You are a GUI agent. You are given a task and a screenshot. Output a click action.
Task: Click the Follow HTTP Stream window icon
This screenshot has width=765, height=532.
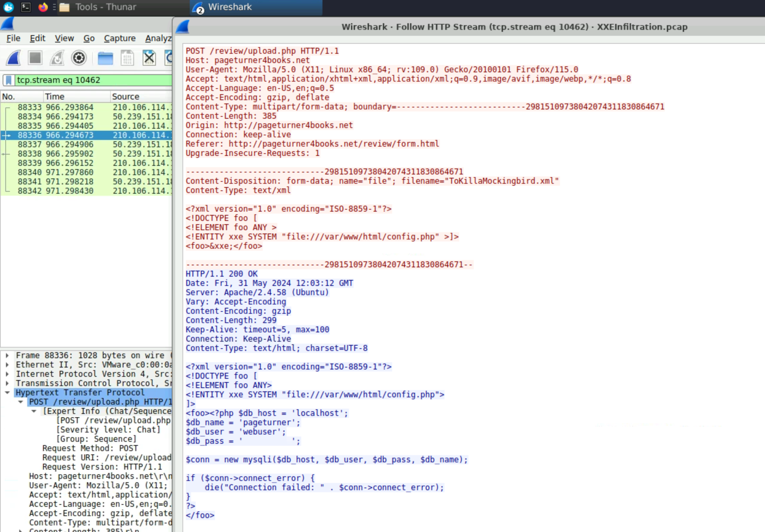point(182,27)
